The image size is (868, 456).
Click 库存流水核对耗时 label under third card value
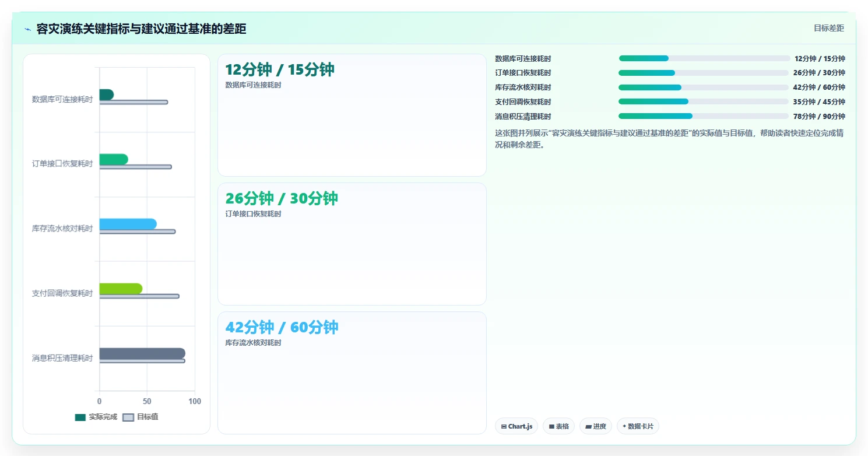(253, 343)
